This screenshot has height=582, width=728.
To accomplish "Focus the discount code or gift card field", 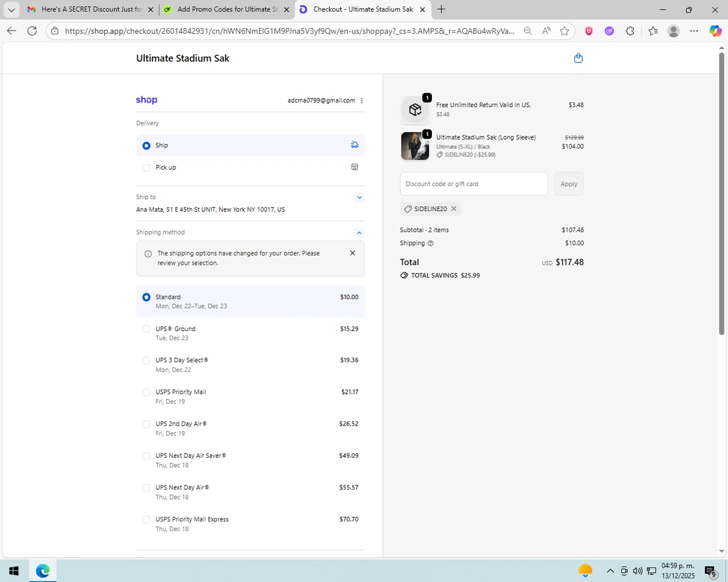I will pyautogui.click(x=474, y=184).
